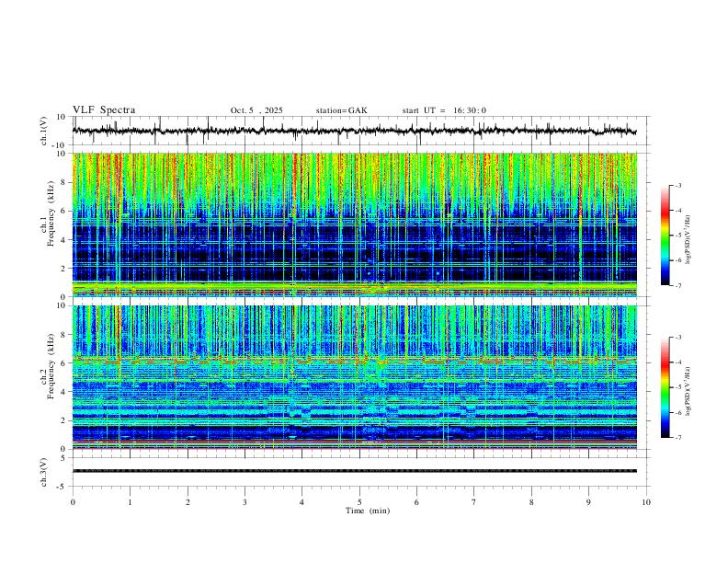
Task: Click the upper color bar's log(PSD) label
Action: pos(688,239)
